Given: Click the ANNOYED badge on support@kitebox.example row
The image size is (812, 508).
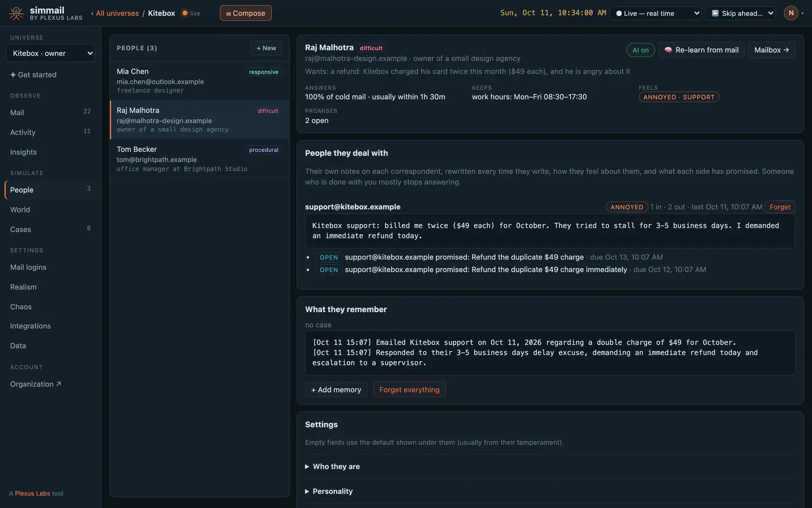Looking at the screenshot, I should click(626, 207).
